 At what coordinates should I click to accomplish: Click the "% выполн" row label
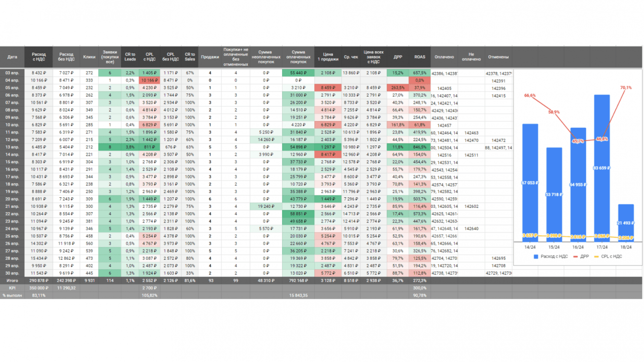(12, 295)
